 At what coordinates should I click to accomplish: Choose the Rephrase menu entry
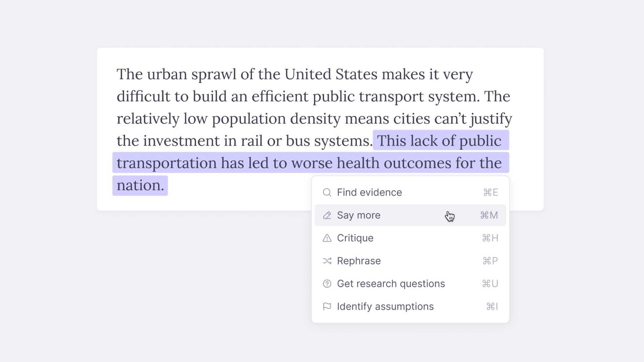[x=410, y=261]
